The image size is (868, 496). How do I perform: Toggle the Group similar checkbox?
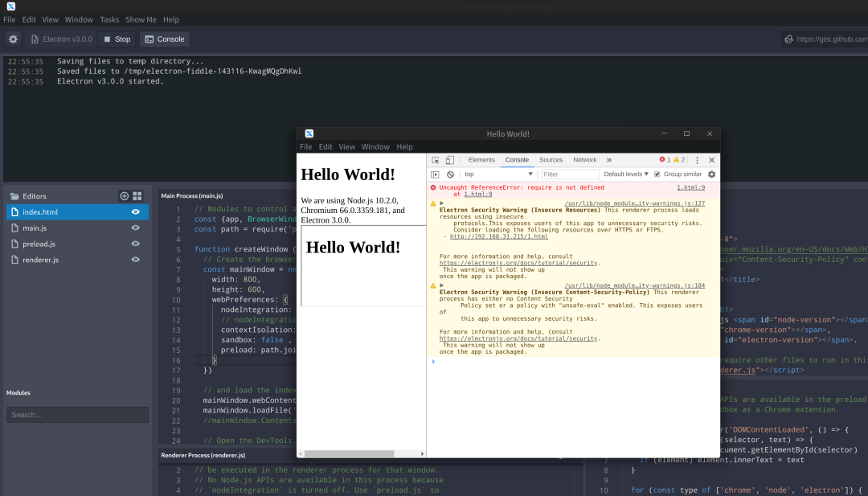[657, 174]
